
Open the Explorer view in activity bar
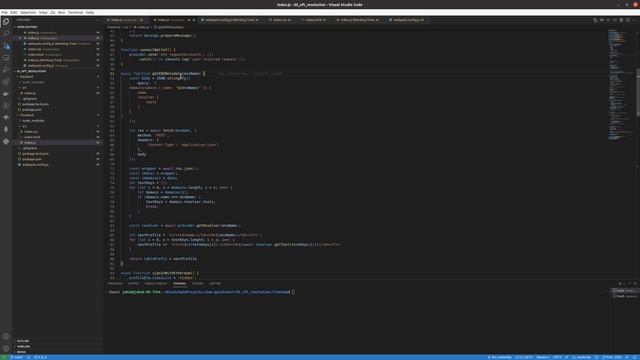click(6, 22)
